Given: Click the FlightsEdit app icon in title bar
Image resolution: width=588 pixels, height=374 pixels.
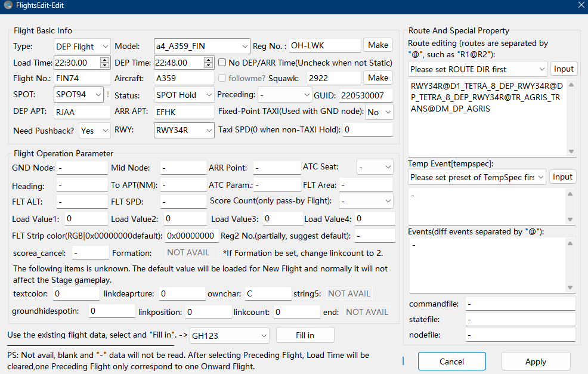Looking at the screenshot, I should tap(8, 6).
